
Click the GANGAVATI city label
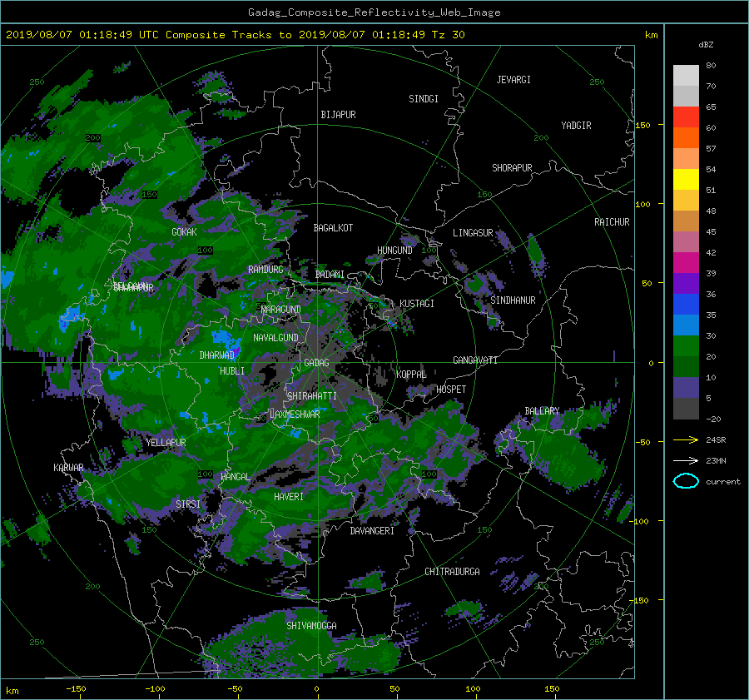(475, 360)
